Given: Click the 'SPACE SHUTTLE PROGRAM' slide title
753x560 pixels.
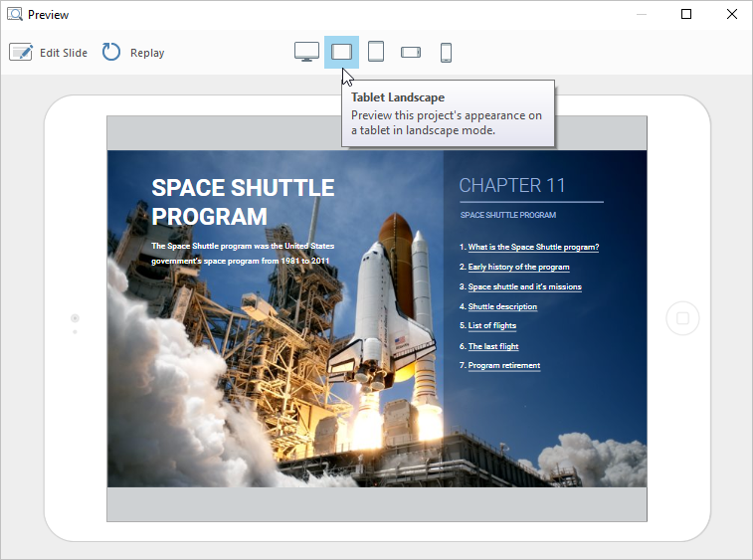Looking at the screenshot, I should point(243,202).
